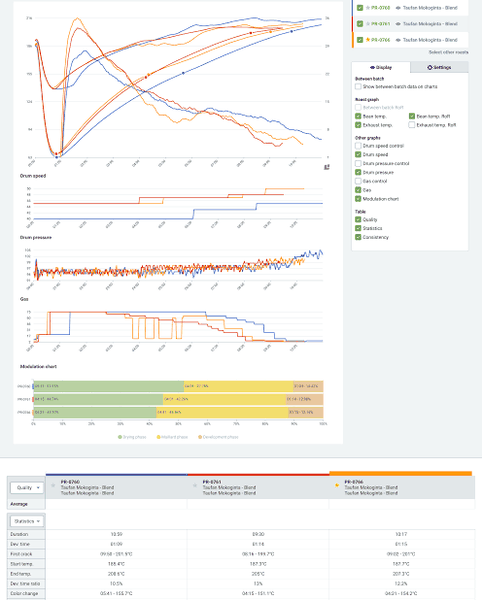Open the Quality dropdown
The width and height of the screenshot is (482, 600).
click(28, 488)
